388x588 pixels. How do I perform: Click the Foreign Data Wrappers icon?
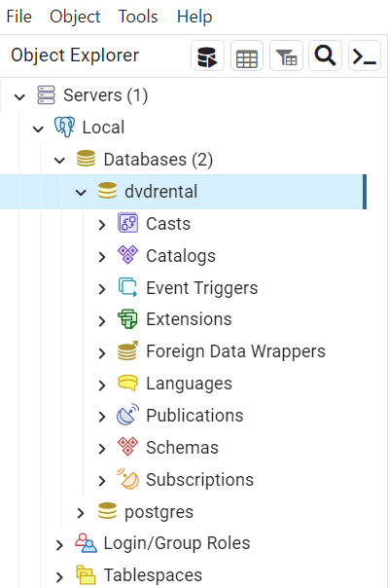pyautogui.click(x=127, y=351)
